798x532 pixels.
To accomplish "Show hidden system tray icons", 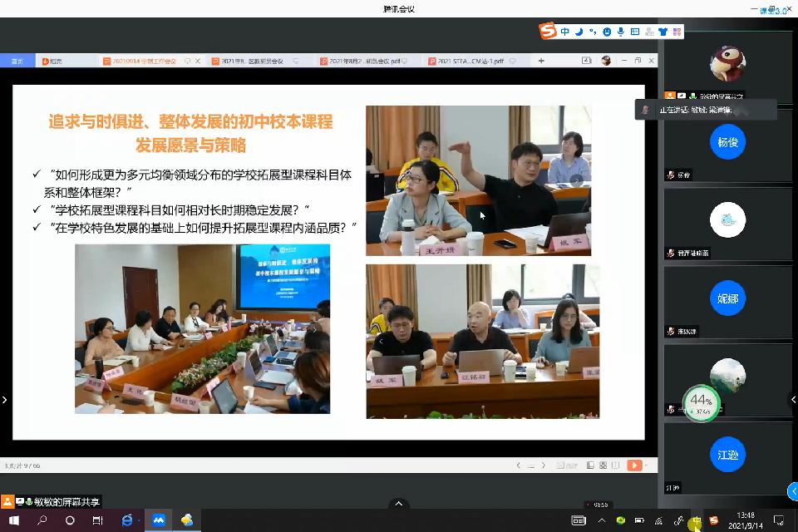I will pyautogui.click(x=602, y=520).
